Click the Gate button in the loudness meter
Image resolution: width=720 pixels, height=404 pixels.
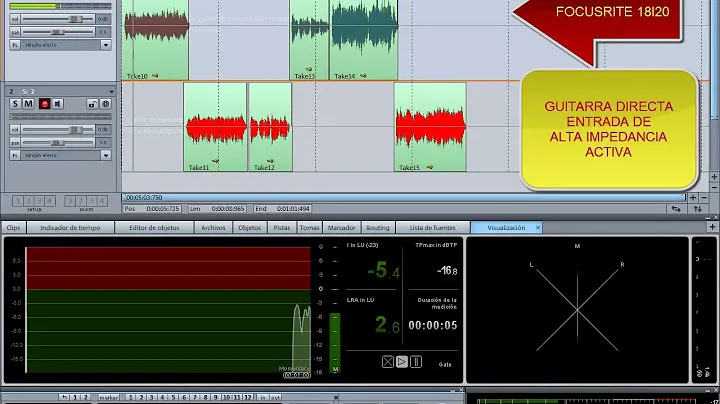445,364
